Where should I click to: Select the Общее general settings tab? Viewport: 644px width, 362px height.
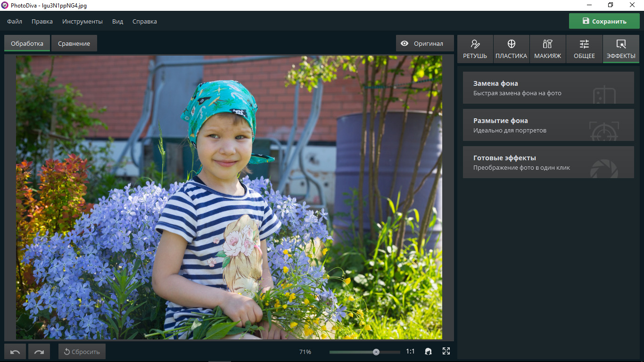click(584, 49)
